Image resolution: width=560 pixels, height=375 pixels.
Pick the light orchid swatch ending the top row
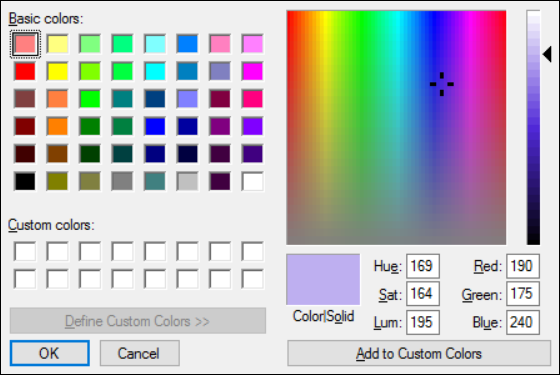coord(252,44)
